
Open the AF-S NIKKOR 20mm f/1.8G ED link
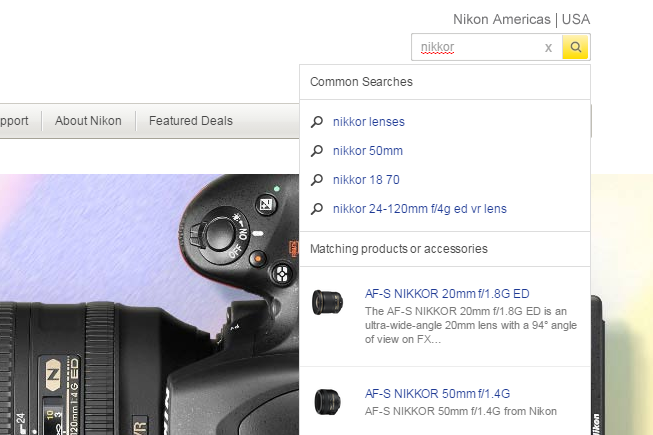coord(447,294)
